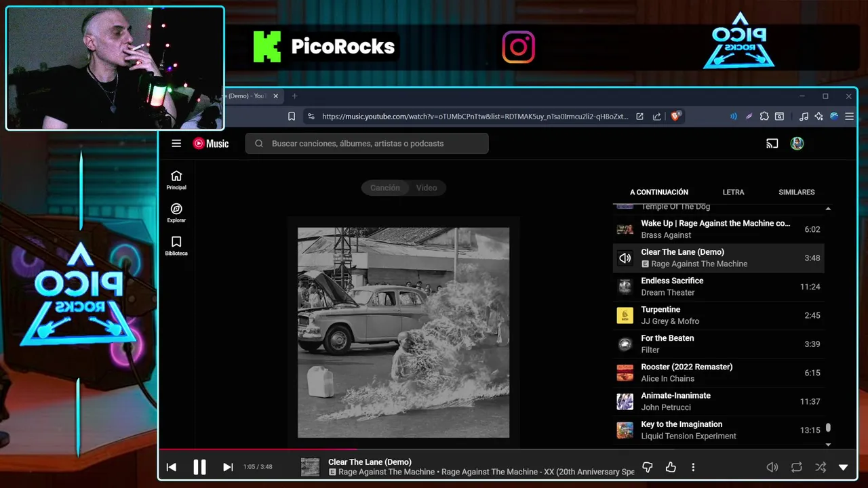Click the Kick logo beside PicoRocks
Screen dimensions: 868x488
[x=267, y=47]
